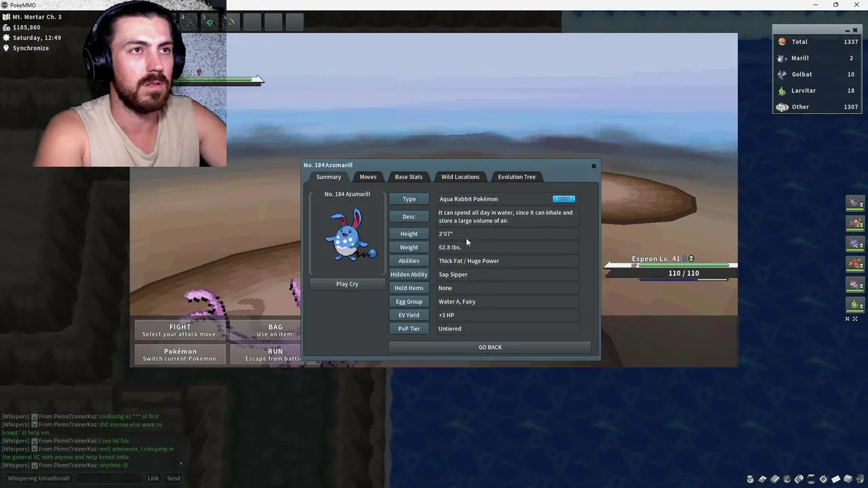Click the Egg Group label button
Image resolution: width=868 pixels, height=488 pixels.
(x=409, y=302)
